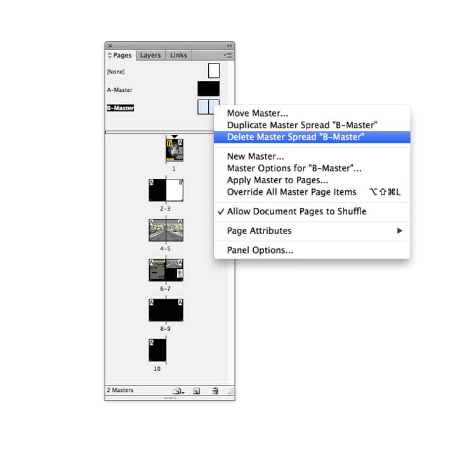Screen dimensions: 476x454
Task: Click page number label "4-5"
Action: [x=166, y=249]
